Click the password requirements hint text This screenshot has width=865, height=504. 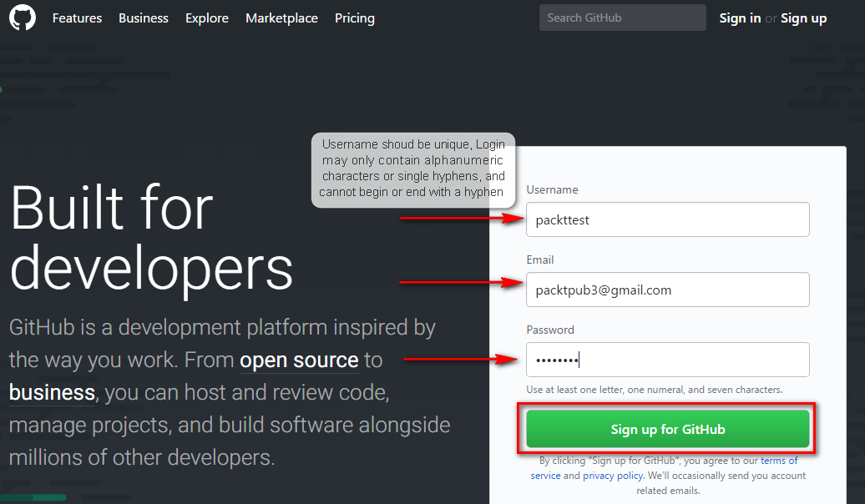point(655,390)
